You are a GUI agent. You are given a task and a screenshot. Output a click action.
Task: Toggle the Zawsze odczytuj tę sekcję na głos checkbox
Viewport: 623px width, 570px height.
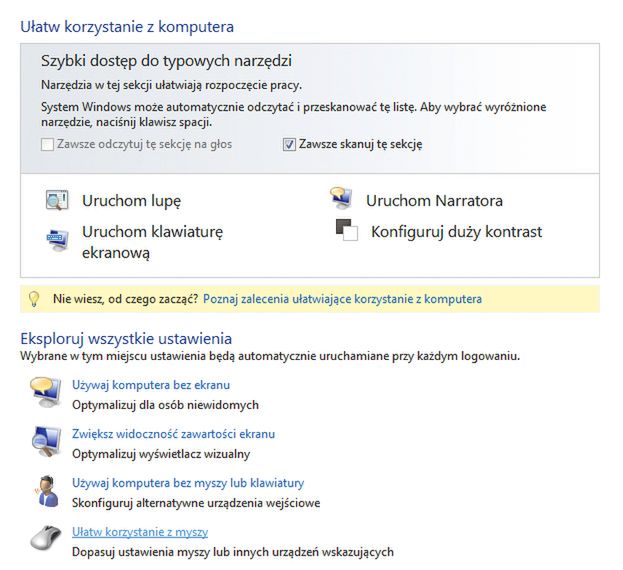[48, 144]
